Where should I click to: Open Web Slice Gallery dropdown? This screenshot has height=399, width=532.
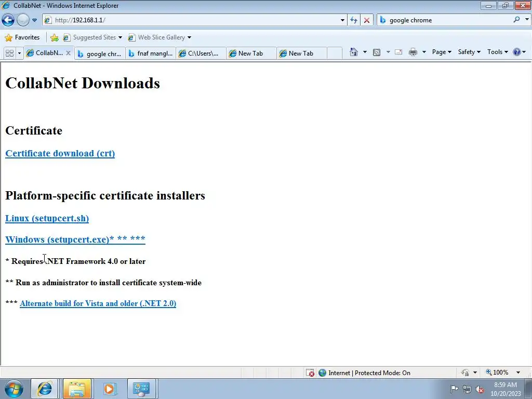tap(159, 37)
